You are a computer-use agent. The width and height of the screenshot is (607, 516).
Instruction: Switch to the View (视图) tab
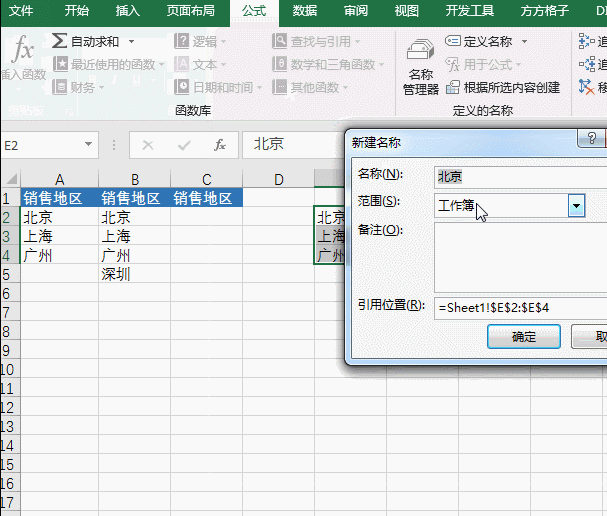tap(407, 11)
